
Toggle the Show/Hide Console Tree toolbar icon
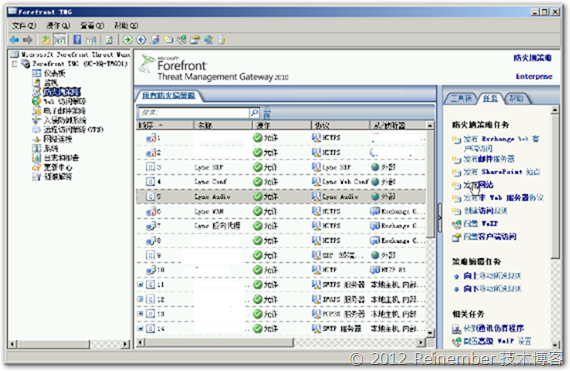coord(60,40)
